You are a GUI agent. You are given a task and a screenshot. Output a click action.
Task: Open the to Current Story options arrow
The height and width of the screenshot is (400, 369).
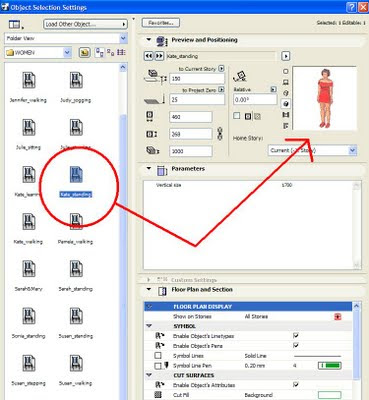point(221,69)
